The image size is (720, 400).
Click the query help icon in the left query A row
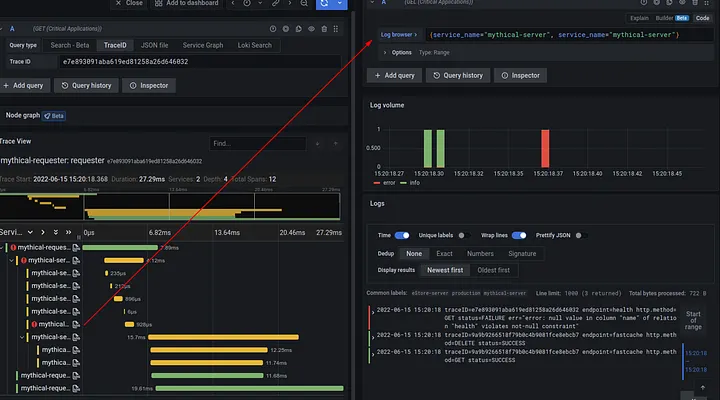[273, 29]
